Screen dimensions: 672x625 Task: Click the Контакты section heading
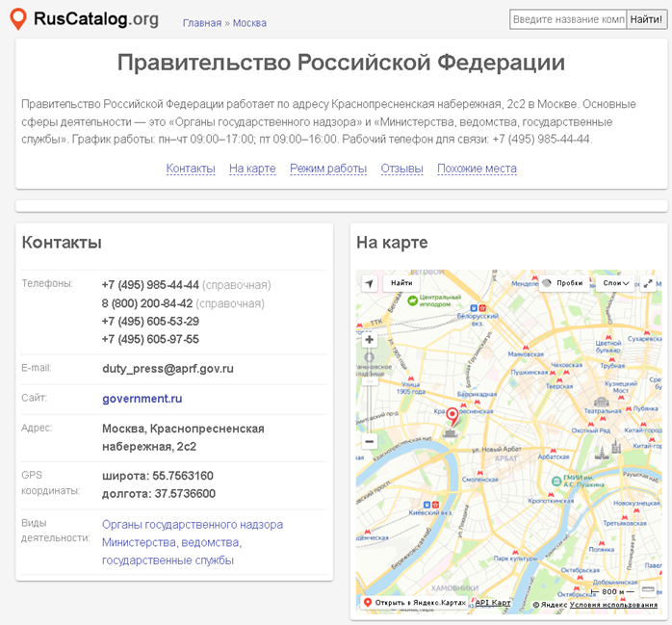click(62, 243)
